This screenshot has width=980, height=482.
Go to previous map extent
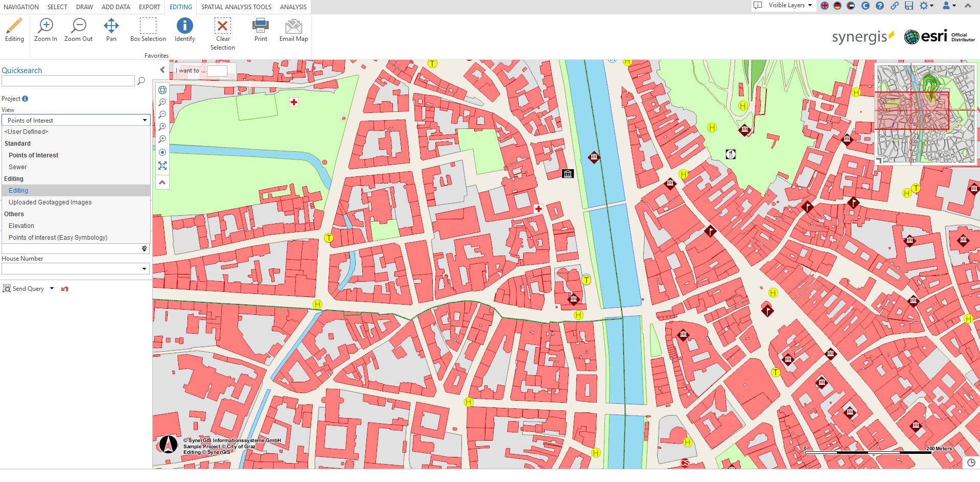[x=162, y=127]
